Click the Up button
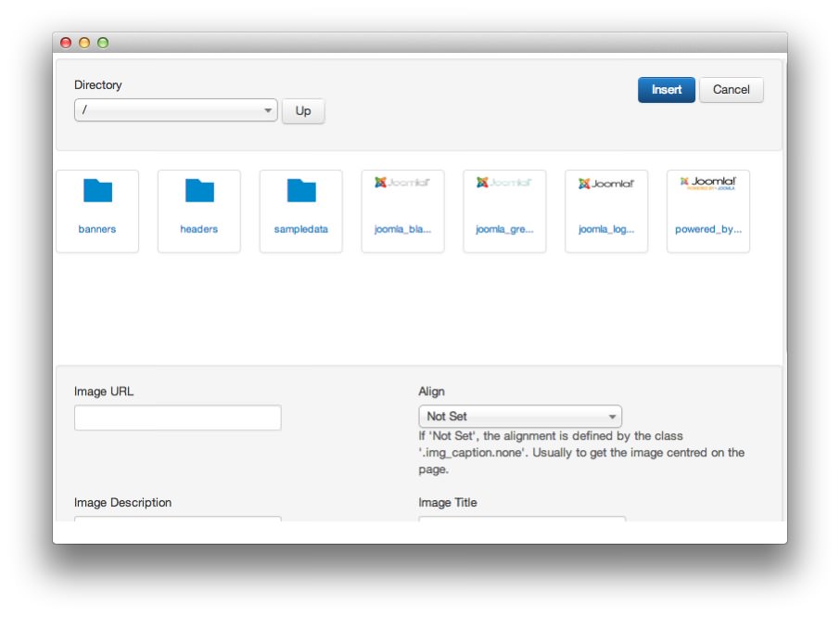This screenshot has height=617, width=840. [x=303, y=111]
